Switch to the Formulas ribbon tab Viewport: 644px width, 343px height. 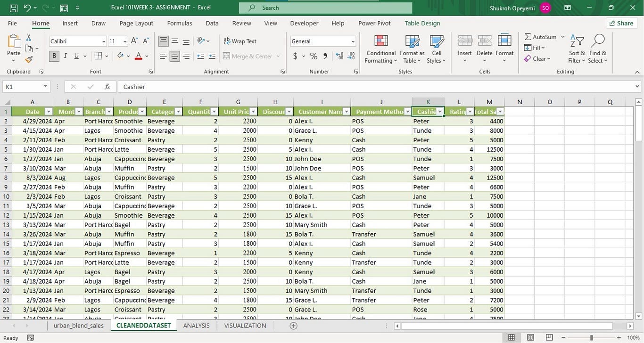(x=180, y=23)
